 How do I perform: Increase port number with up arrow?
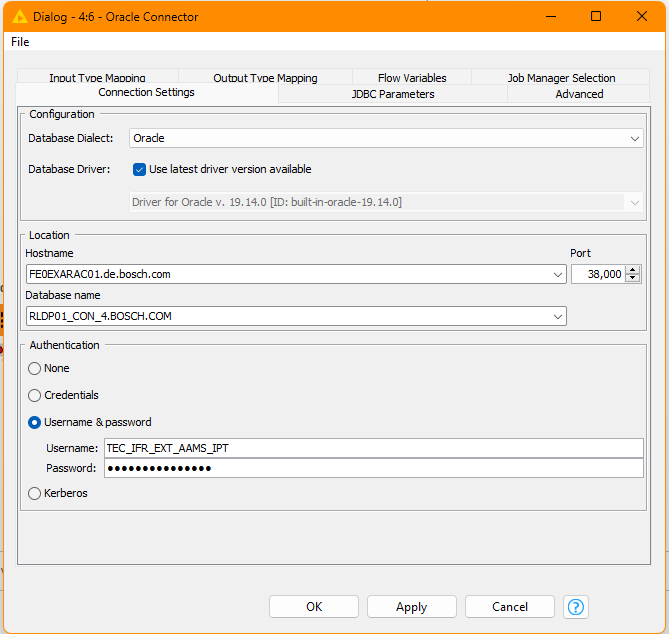pyautogui.click(x=632, y=269)
